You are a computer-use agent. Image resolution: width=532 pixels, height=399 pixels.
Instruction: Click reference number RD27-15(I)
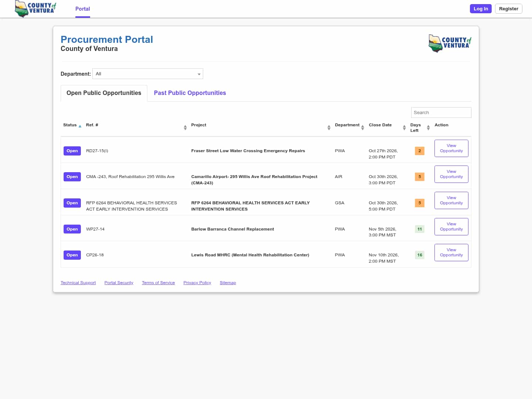[x=97, y=151]
